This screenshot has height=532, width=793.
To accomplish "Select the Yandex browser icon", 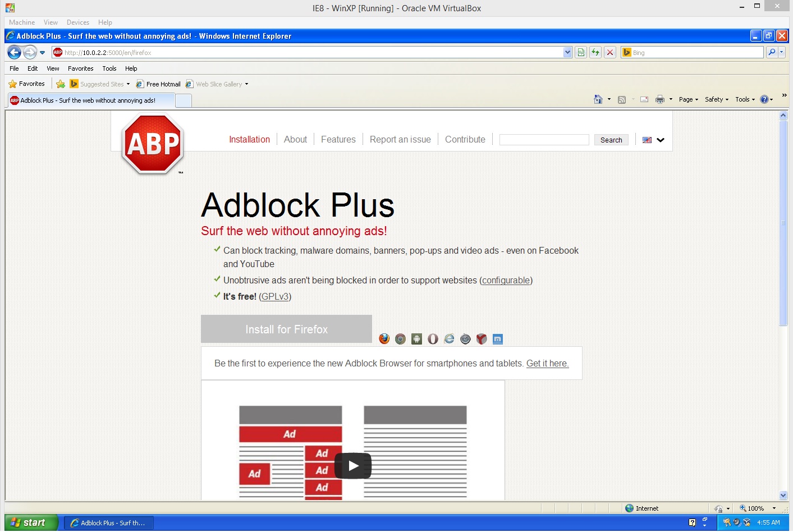I will pos(482,338).
